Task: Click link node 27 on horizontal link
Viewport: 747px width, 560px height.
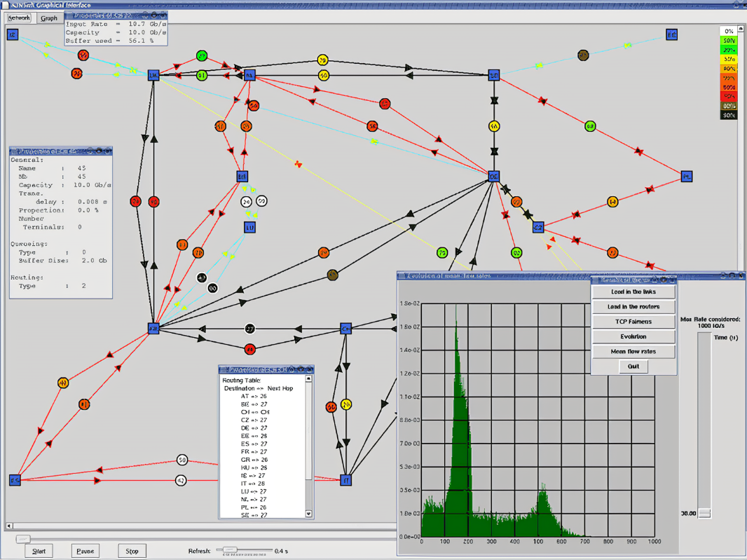Action: (250, 329)
